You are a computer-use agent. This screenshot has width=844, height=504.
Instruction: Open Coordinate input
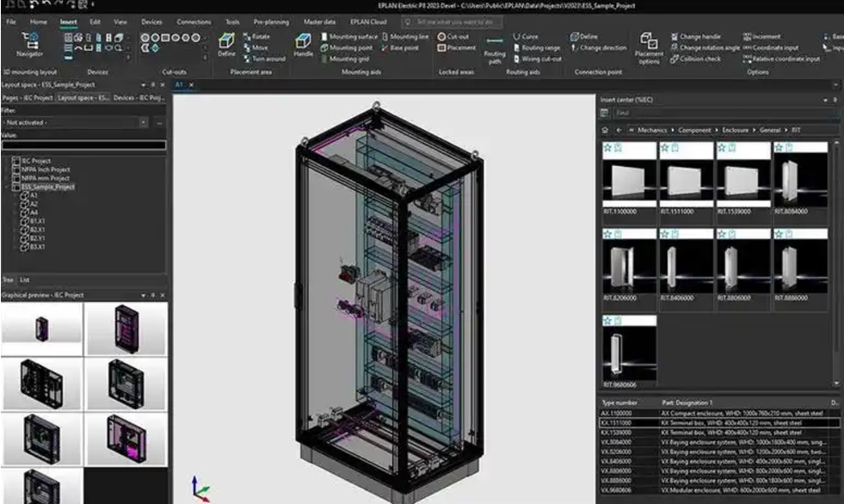tap(771, 48)
